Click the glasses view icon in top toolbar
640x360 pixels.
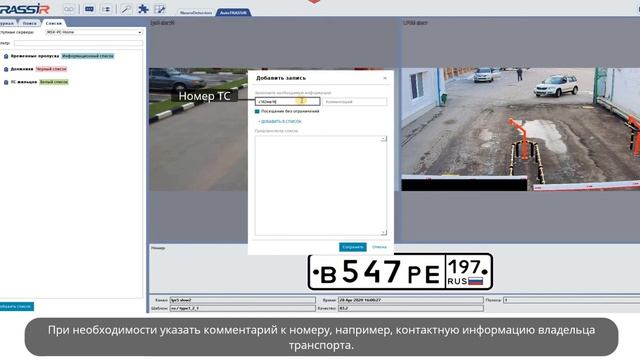point(69,9)
